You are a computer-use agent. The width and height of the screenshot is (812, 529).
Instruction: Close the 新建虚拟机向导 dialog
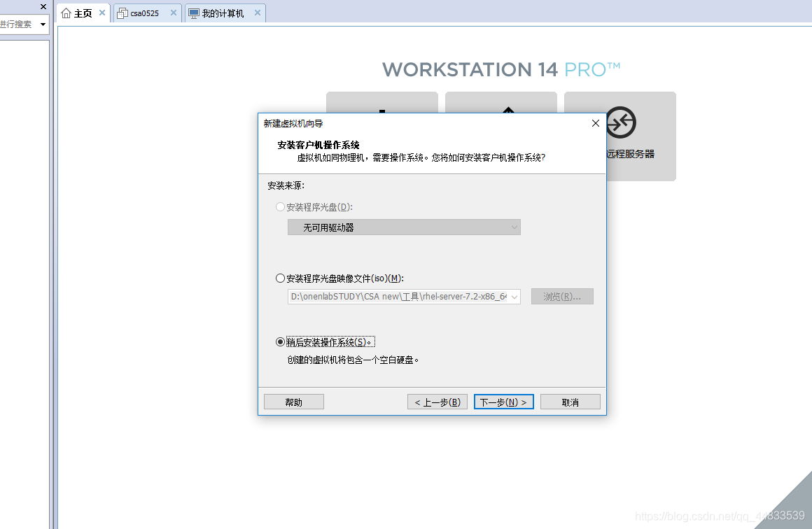pyautogui.click(x=596, y=123)
